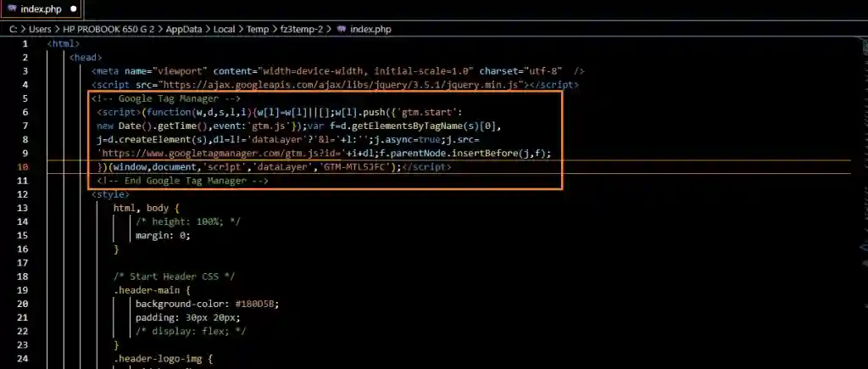Select line number 24 in the gutter
This screenshot has height=369, width=868.
[x=23, y=359]
